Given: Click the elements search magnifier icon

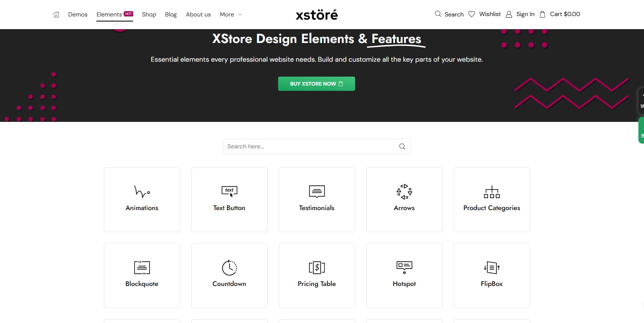Looking at the screenshot, I should [402, 147].
